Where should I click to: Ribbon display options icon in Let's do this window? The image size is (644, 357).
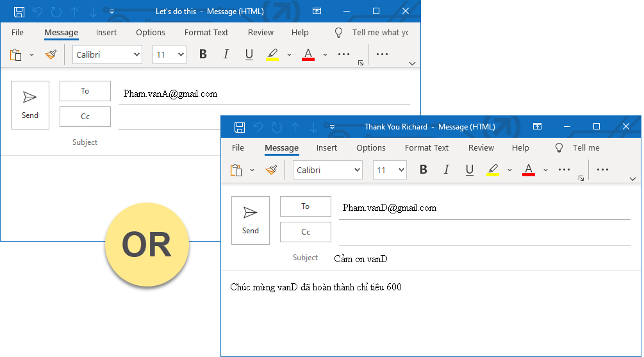click(x=317, y=11)
